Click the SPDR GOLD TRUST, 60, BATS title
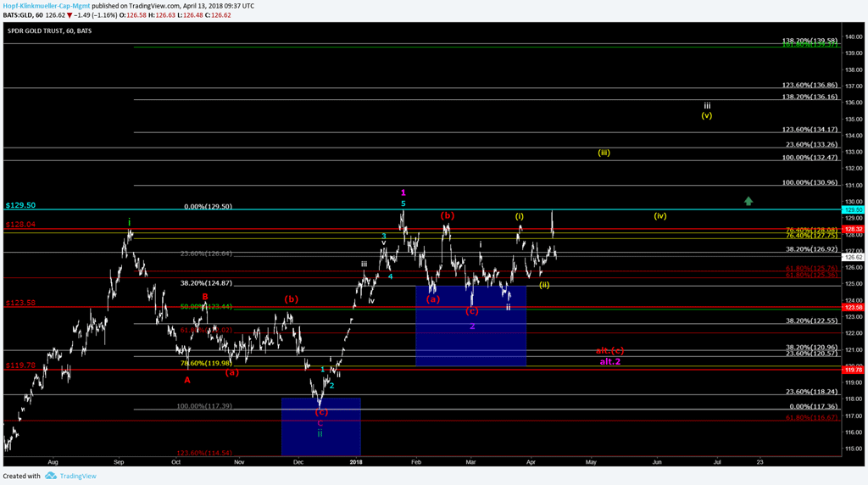868x485 pixels. 50,31
